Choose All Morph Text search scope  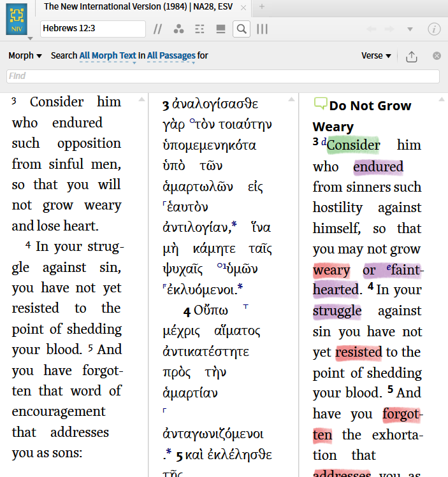pos(108,55)
